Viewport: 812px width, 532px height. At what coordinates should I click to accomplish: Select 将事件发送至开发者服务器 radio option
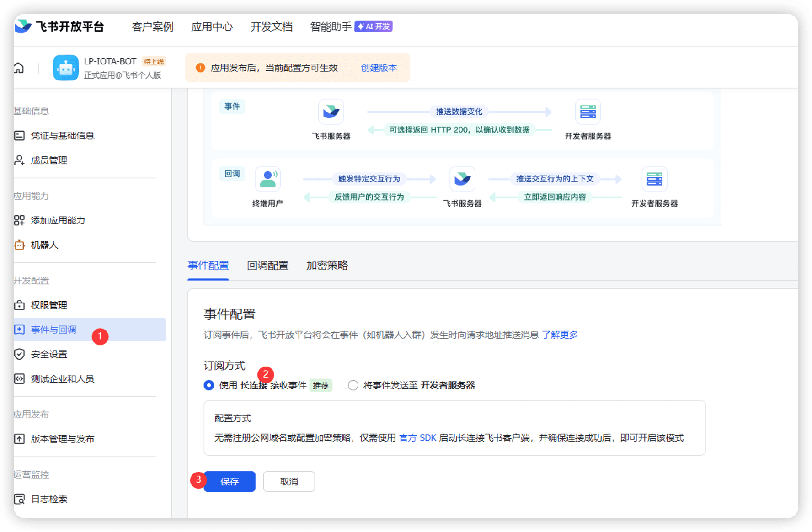pyautogui.click(x=353, y=385)
